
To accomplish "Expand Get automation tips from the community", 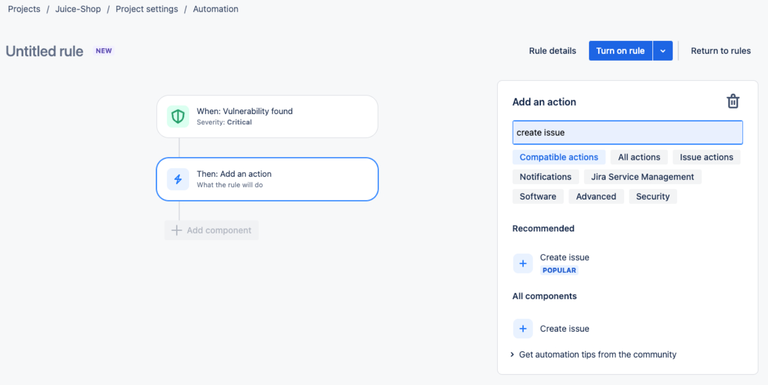I will [594, 355].
